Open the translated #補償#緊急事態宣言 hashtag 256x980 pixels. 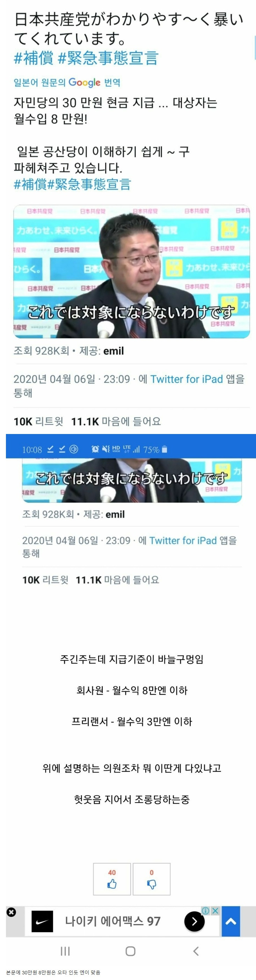click(72, 184)
